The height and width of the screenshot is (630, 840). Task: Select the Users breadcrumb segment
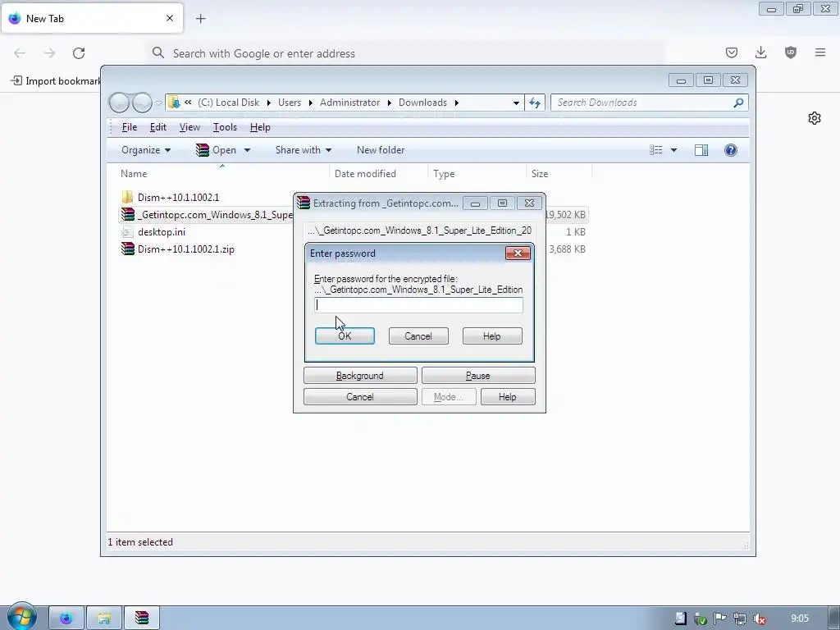[x=290, y=103]
